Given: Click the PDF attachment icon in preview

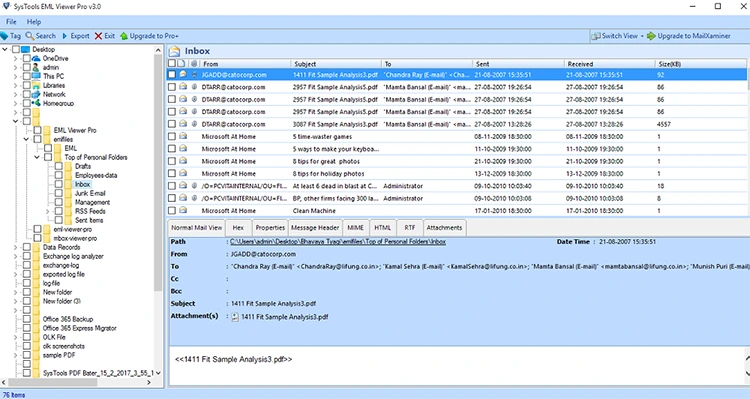Looking at the screenshot, I should [x=235, y=317].
